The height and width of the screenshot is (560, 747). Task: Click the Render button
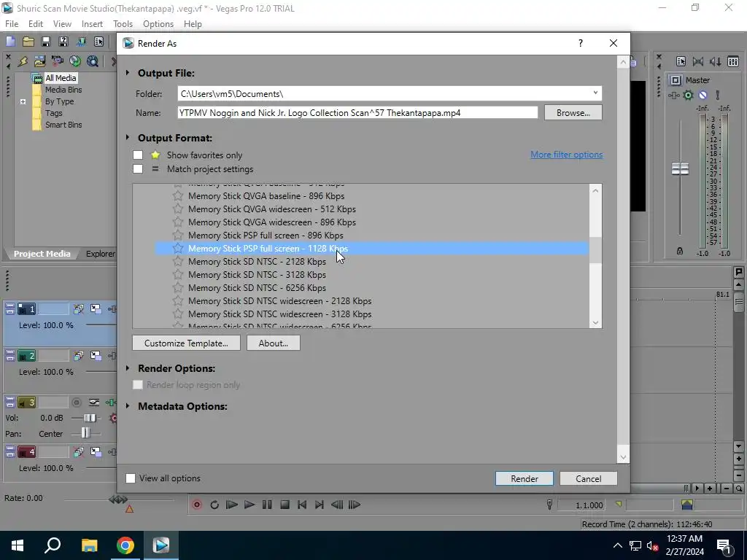(x=524, y=478)
